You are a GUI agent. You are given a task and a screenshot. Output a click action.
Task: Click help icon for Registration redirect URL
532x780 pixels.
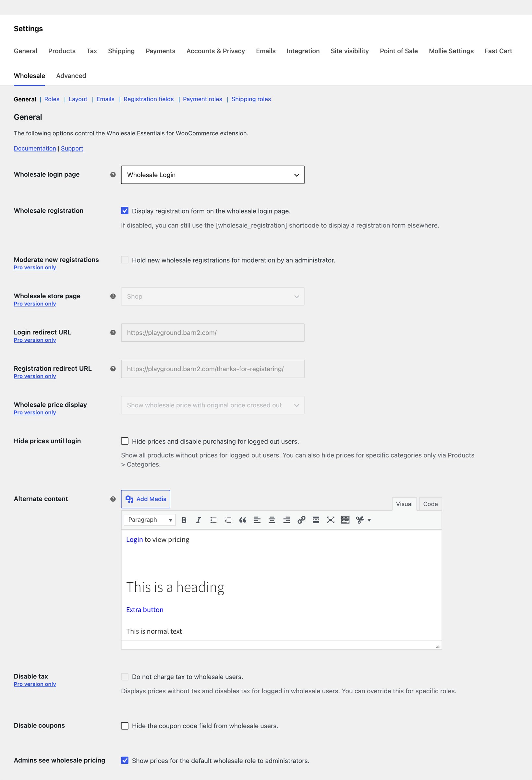point(113,368)
